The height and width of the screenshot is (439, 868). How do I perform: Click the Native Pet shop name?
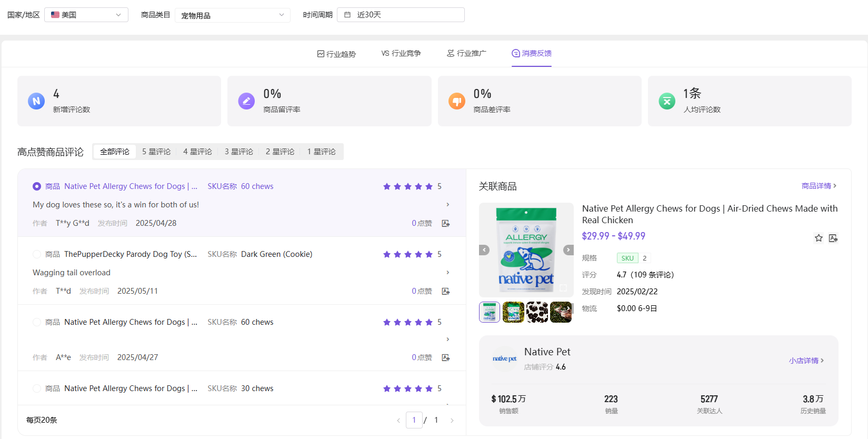click(x=547, y=352)
